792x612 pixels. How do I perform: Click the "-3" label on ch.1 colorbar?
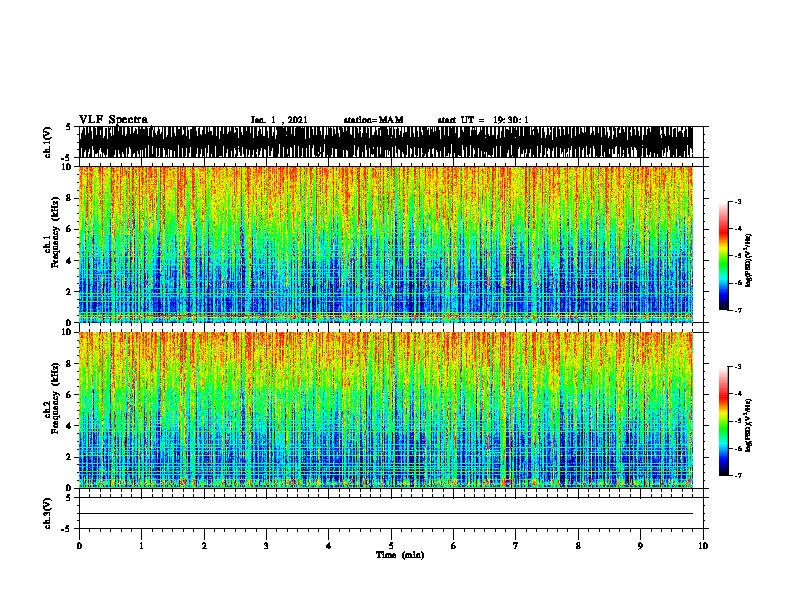tap(737, 202)
